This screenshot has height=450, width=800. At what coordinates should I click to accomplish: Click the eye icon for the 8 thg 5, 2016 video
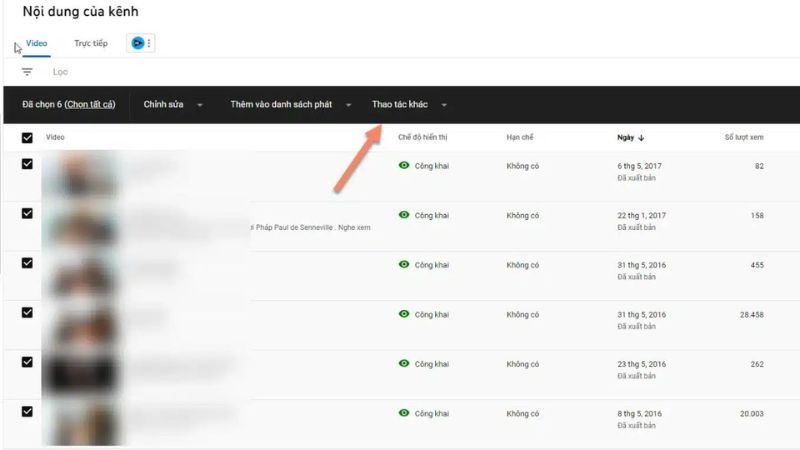[404, 413]
